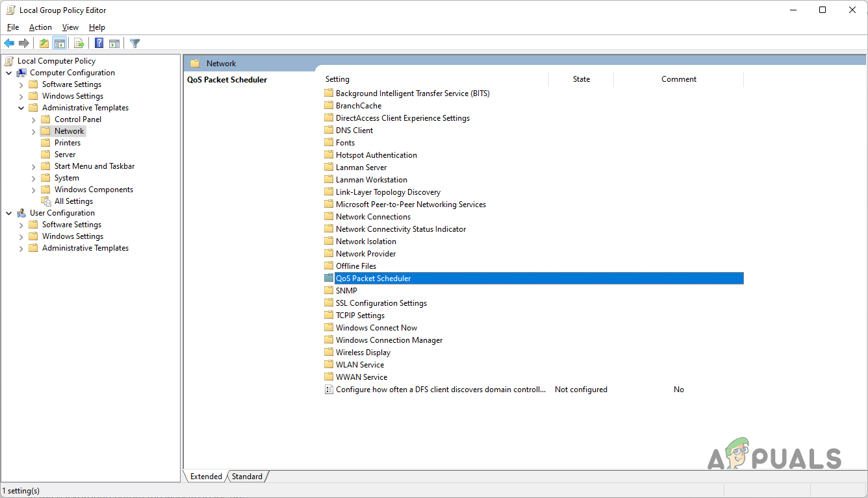Expand Software Settings under User Configuration

[21, 225]
